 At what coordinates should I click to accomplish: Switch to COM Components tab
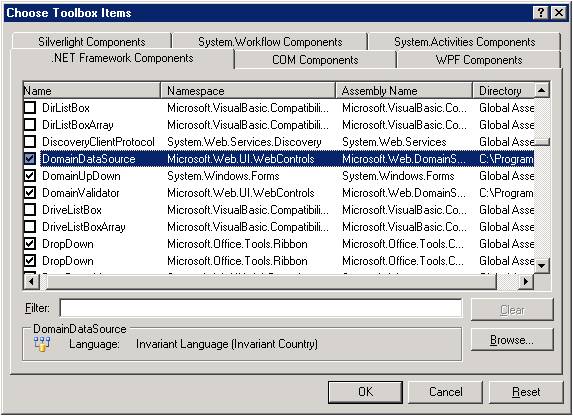pyautogui.click(x=315, y=60)
